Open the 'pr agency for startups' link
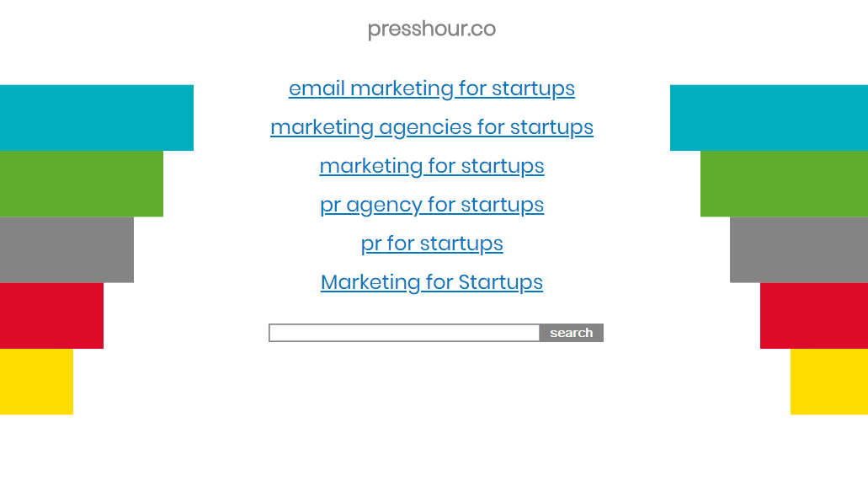Image resolution: width=868 pixels, height=503 pixels. [431, 205]
